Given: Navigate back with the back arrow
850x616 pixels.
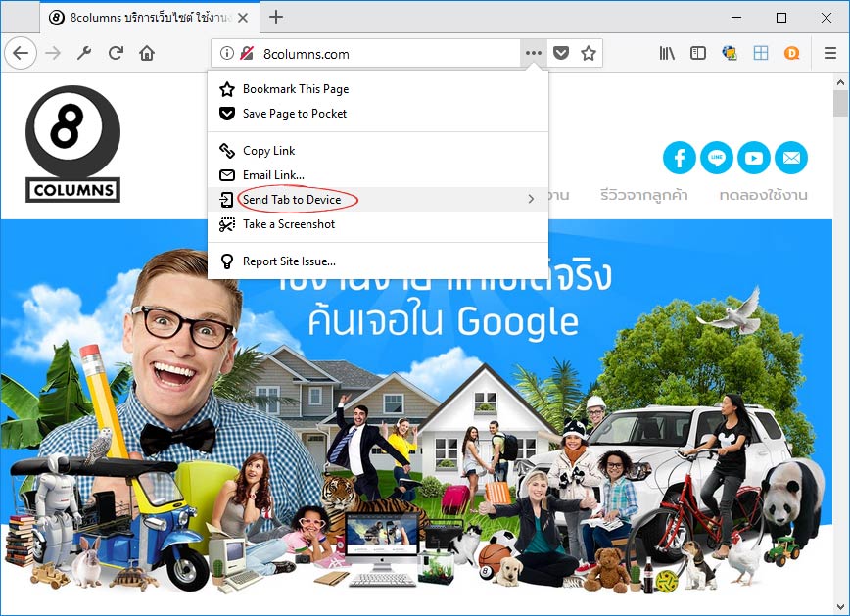Looking at the screenshot, I should pos(20,53).
